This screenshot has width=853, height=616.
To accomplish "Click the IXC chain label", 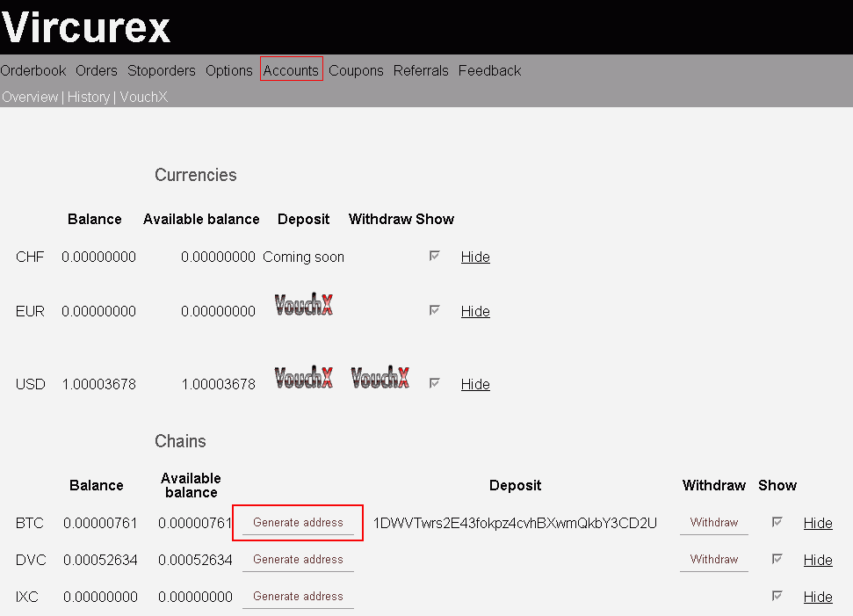I will click(27, 597).
